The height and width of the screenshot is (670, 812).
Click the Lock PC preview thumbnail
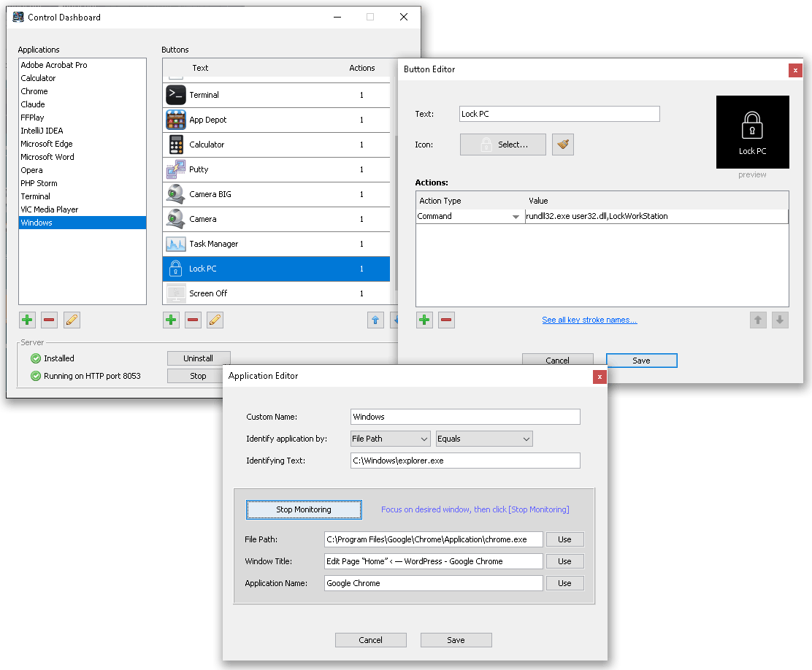[752, 132]
